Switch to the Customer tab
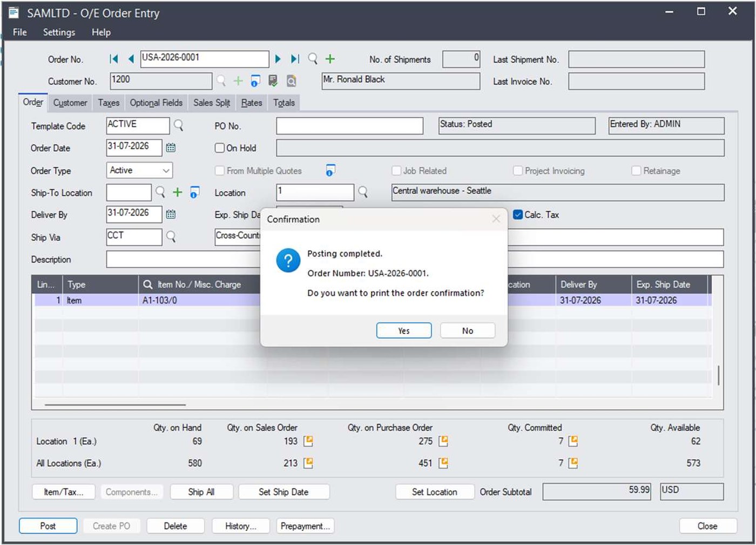The height and width of the screenshot is (545, 756). click(x=70, y=103)
